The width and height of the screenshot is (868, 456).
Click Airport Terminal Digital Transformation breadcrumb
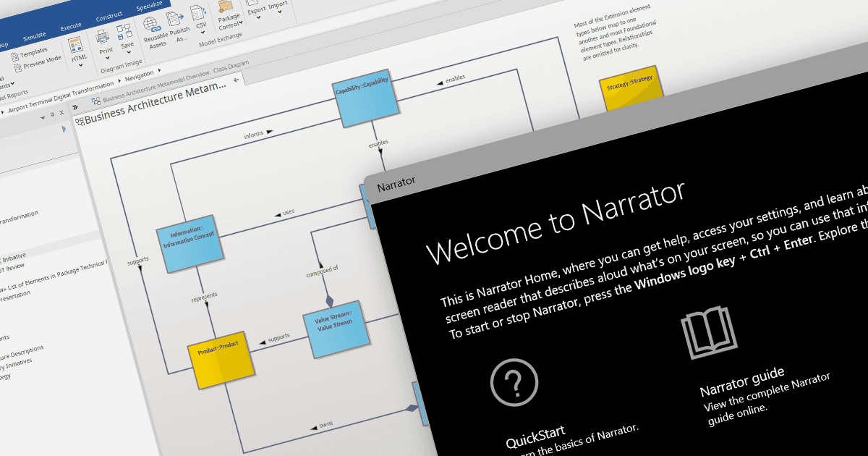(59, 97)
